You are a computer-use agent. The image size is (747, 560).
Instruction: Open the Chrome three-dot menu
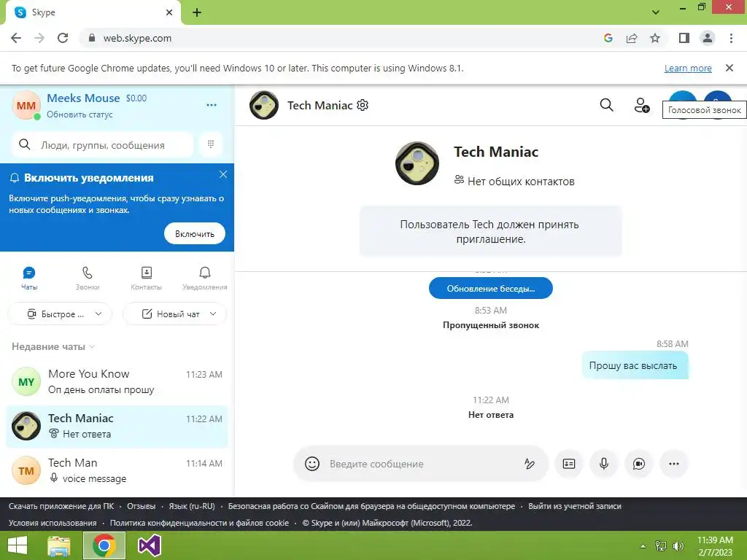(x=731, y=38)
